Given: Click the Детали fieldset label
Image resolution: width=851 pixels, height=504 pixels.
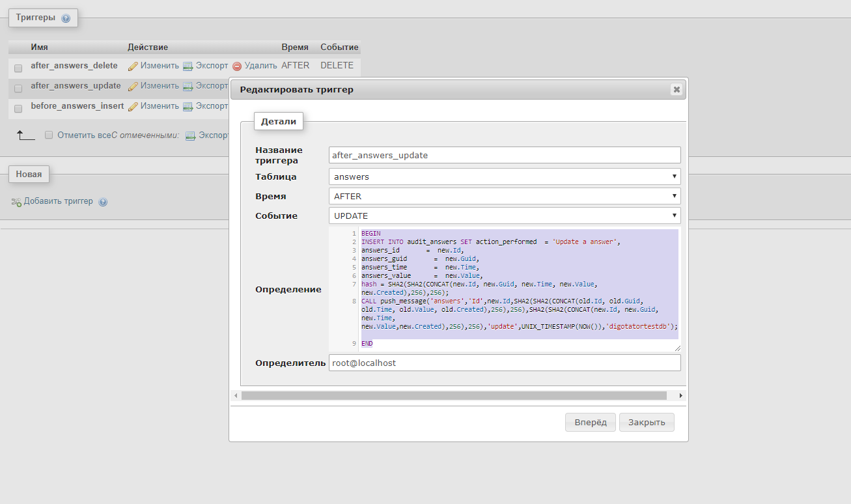Looking at the screenshot, I should tap(279, 121).
